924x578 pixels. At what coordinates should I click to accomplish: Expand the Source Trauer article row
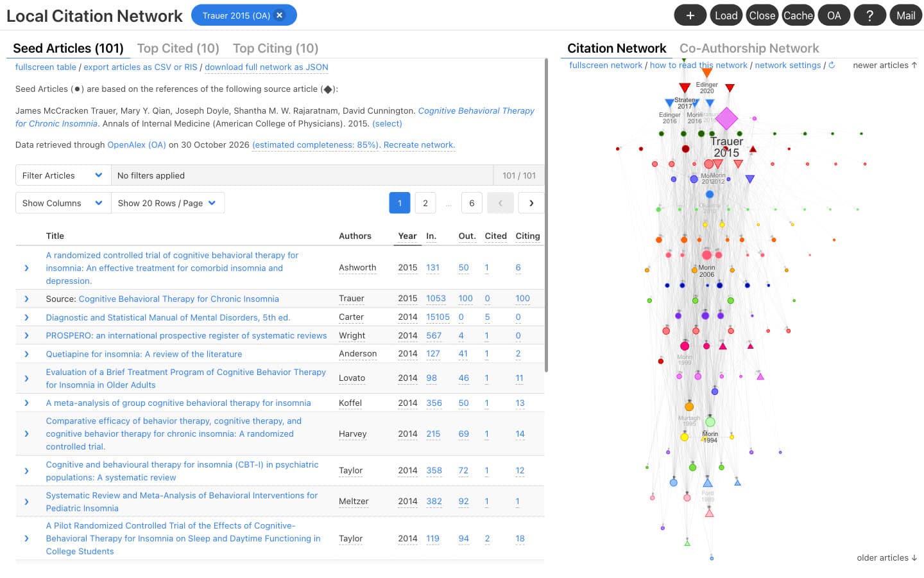click(x=26, y=299)
